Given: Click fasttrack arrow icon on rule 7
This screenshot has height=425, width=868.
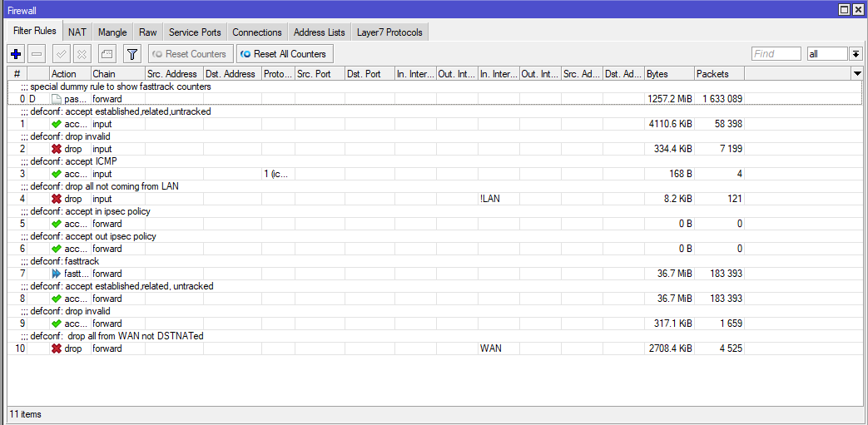Looking at the screenshot, I should 56,274.
